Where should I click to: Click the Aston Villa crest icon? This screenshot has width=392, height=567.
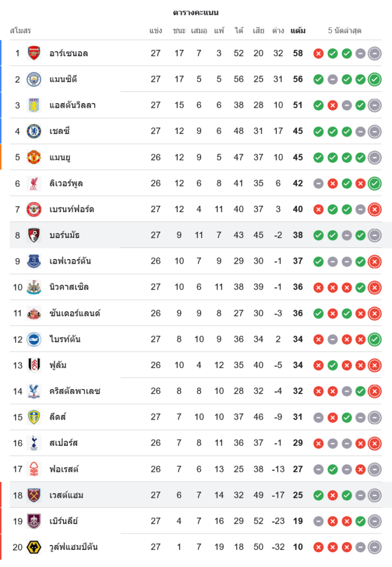[34, 105]
